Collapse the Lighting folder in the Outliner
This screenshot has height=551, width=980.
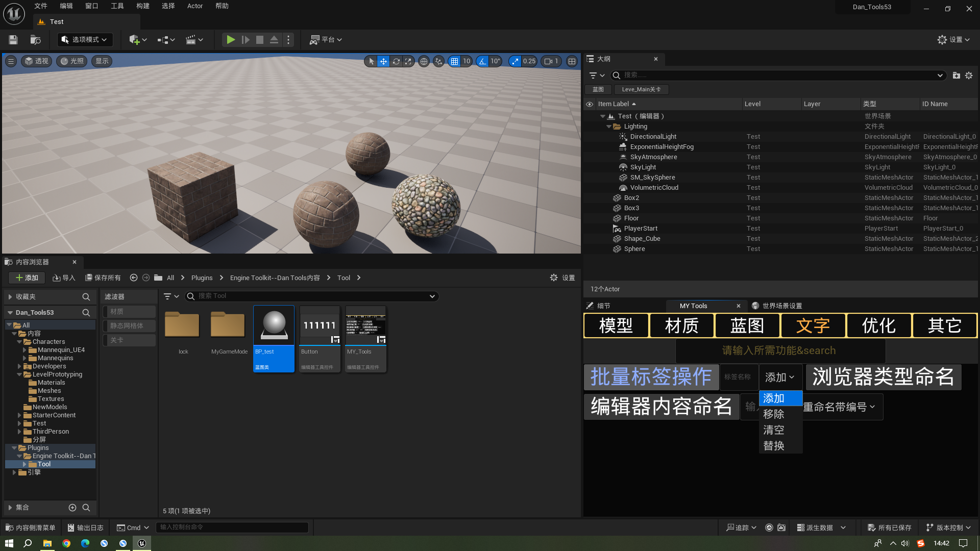[608, 127]
